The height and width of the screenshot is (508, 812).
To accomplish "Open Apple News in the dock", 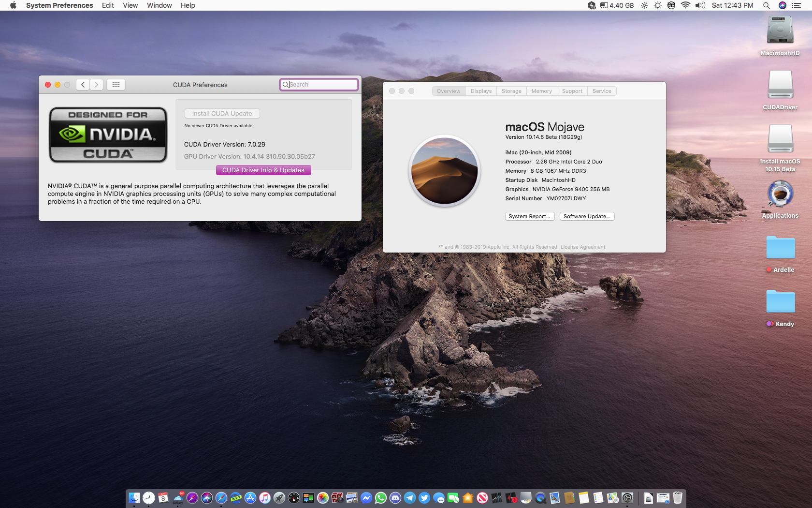I will [482, 498].
